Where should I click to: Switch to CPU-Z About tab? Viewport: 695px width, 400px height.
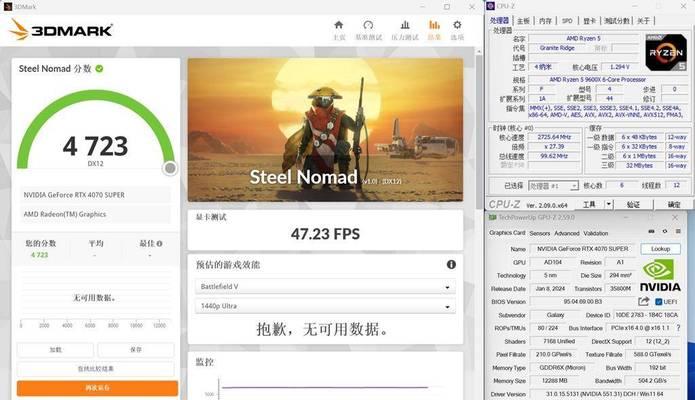[644, 21]
